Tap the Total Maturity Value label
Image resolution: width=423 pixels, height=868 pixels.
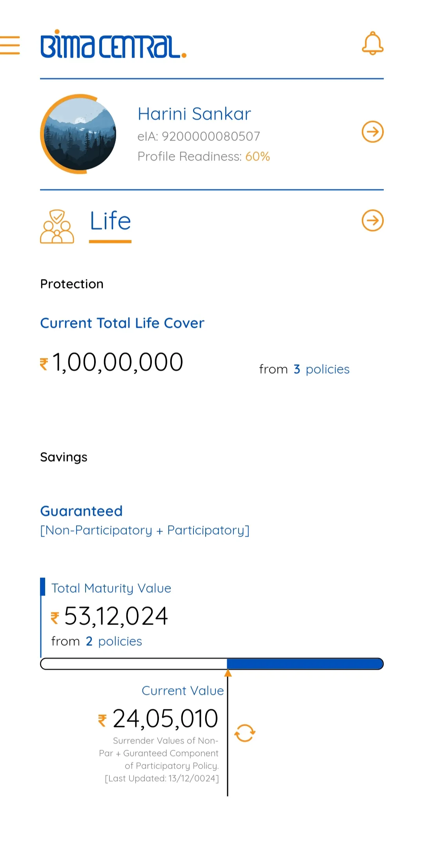111,588
